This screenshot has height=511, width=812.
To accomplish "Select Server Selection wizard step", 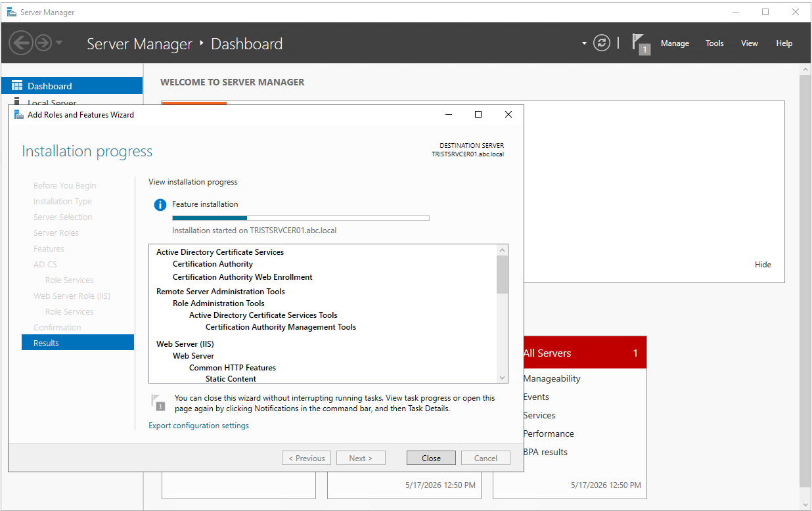I will pyautogui.click(x=62, y=217).
